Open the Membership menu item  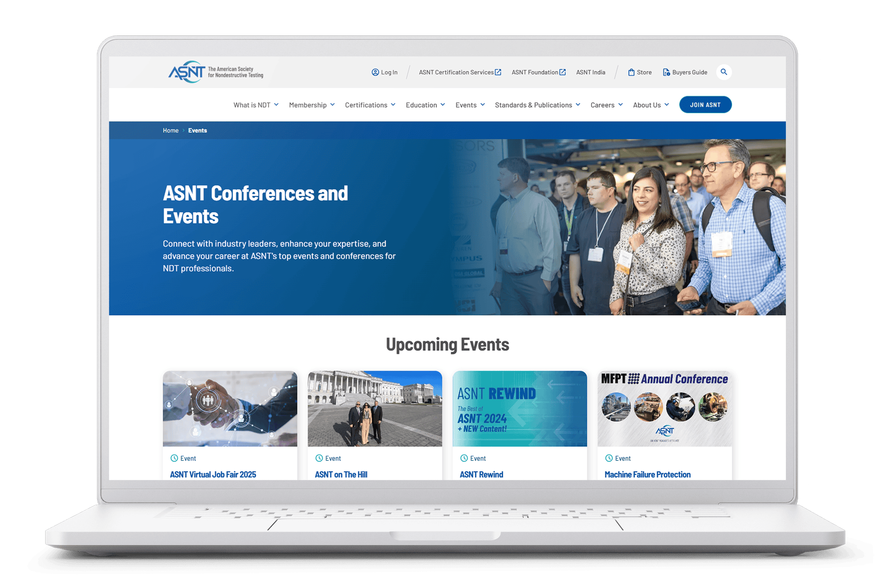pos(308,105)
